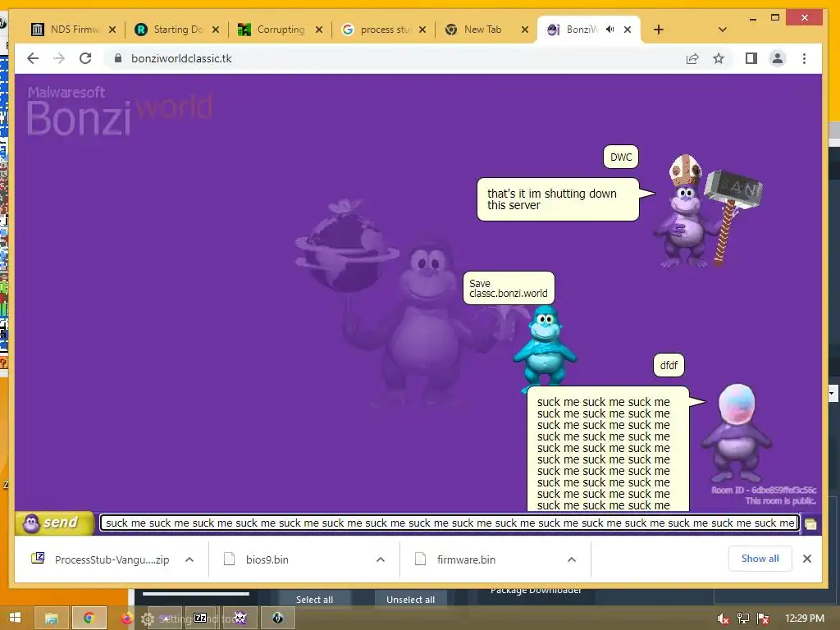Screen dimensions: 840x630
Task: Expand the tab search dropdown
Action: click(722, 30)
